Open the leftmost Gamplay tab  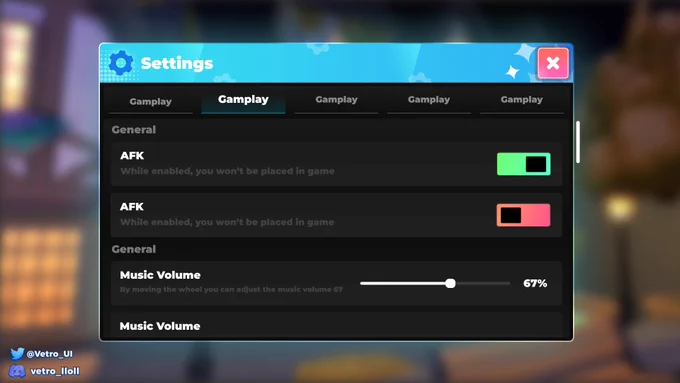pos(150,101)
